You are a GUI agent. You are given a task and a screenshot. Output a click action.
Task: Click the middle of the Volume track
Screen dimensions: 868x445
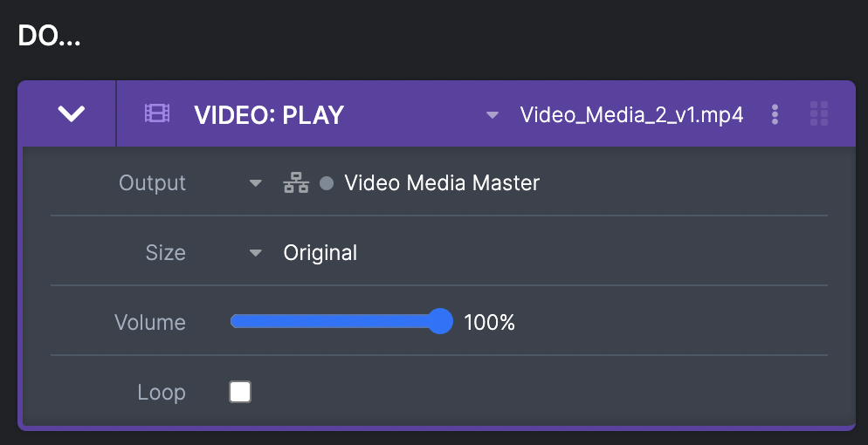336,322
